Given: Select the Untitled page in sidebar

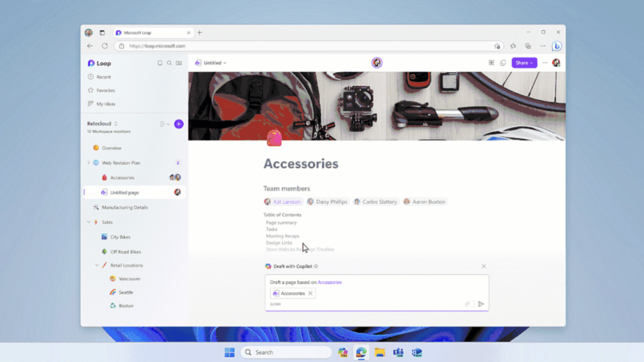Looking at the screenshot, I should tap(134, 192).
